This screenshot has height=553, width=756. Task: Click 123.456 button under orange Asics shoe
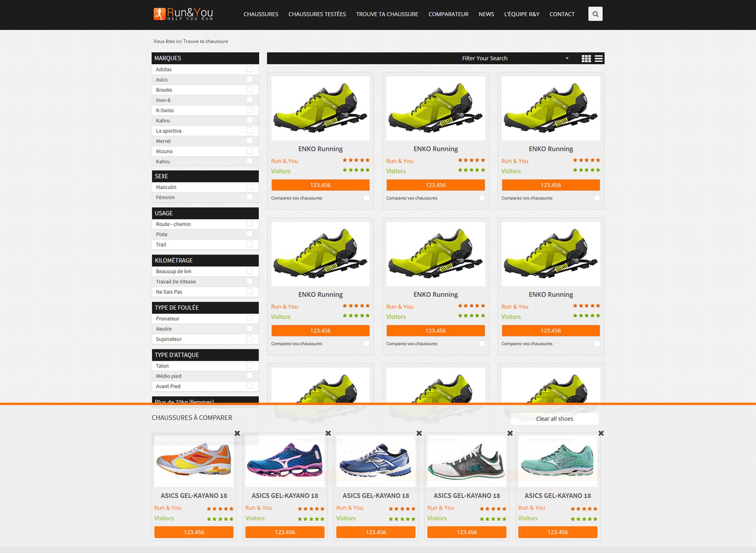194,532
